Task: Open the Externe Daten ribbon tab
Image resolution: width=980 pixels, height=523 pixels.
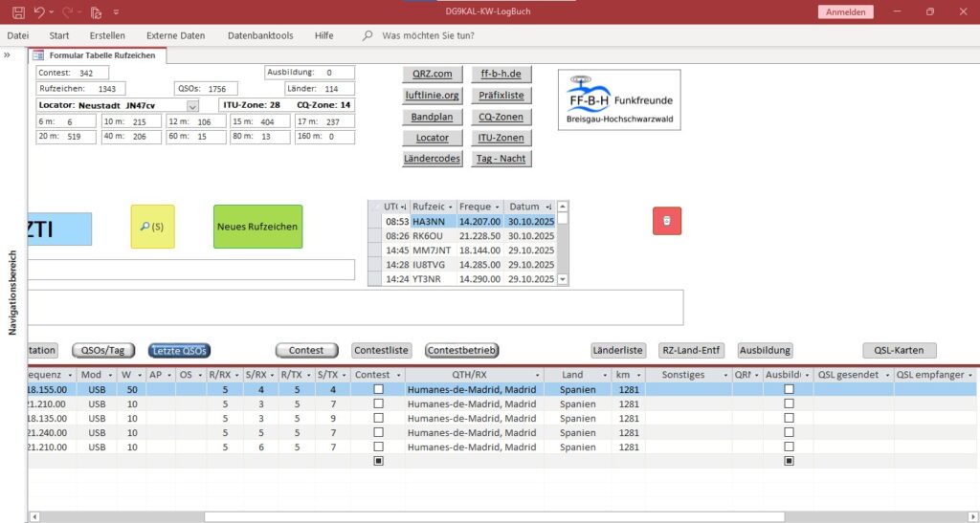Action: (175, 36)
